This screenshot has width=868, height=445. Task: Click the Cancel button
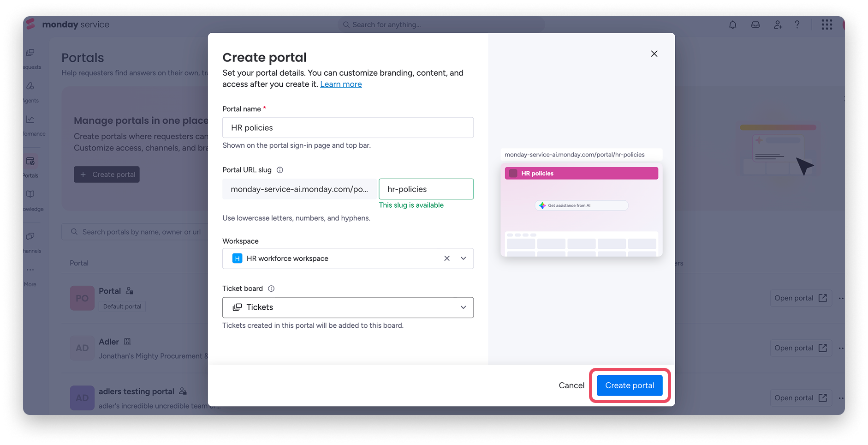[571, 385]
